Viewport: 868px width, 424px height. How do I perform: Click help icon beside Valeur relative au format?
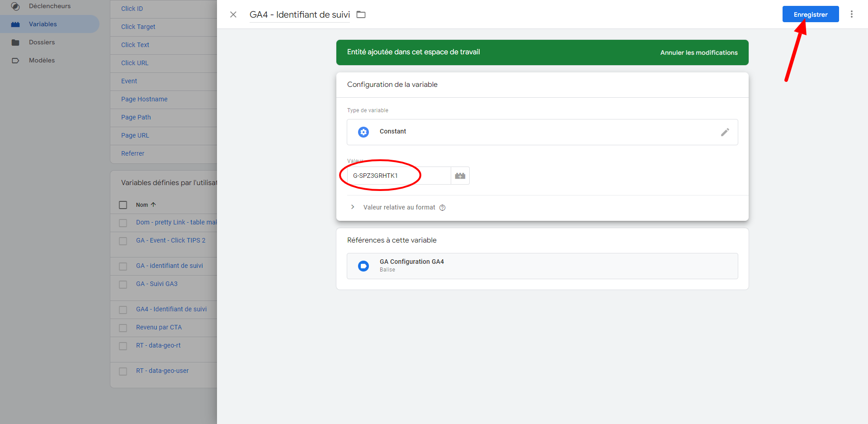tap(443, 208)
